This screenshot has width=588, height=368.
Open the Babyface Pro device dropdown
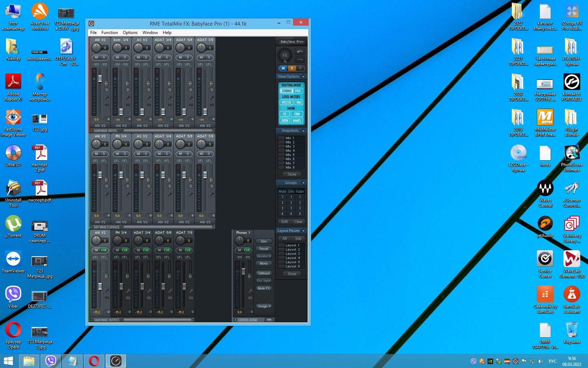coord(292,42)
